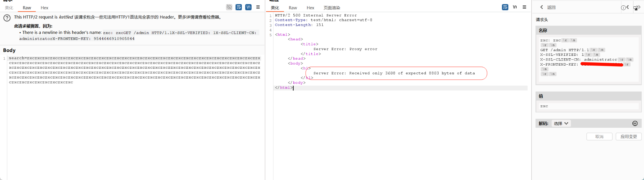
Task: Switch response view to the 美化 tab
Action: [x=275, y=8]
